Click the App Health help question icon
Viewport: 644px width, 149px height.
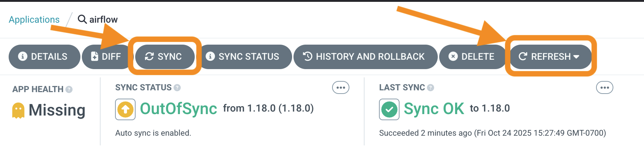69,89
